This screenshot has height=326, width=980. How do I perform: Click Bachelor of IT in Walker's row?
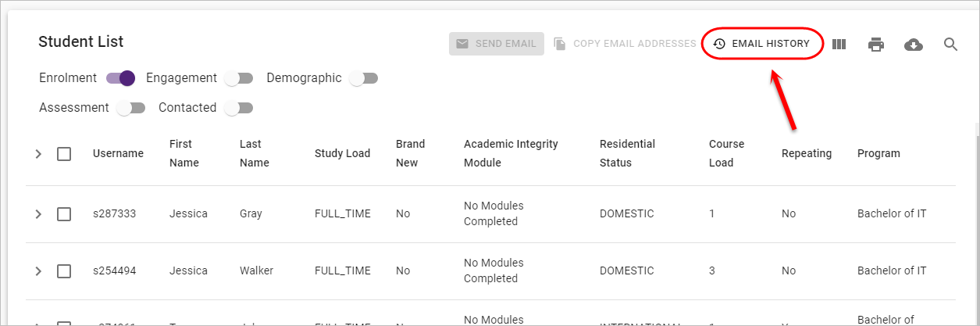(892, 270)
